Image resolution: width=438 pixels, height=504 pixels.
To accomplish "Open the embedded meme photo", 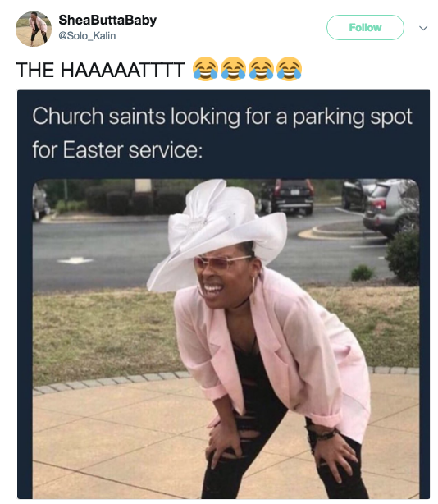I will pyautogui.click(x=226, y=338).
